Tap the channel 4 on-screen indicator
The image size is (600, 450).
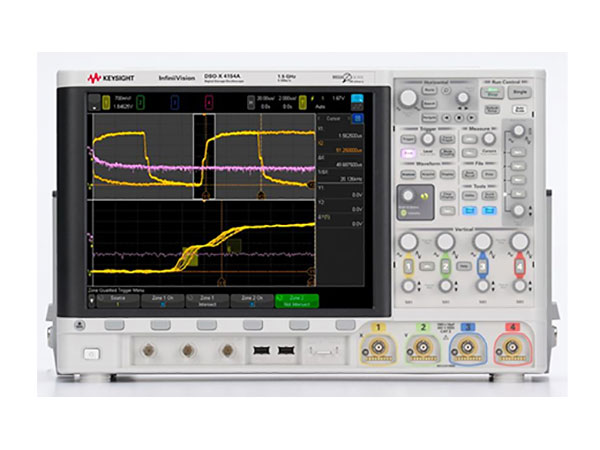(209, 102)
